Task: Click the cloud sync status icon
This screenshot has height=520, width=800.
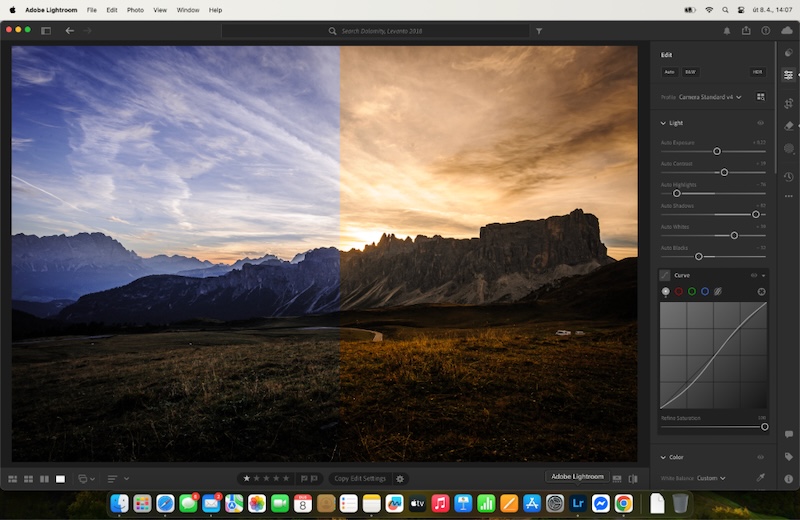Action: 787,31
